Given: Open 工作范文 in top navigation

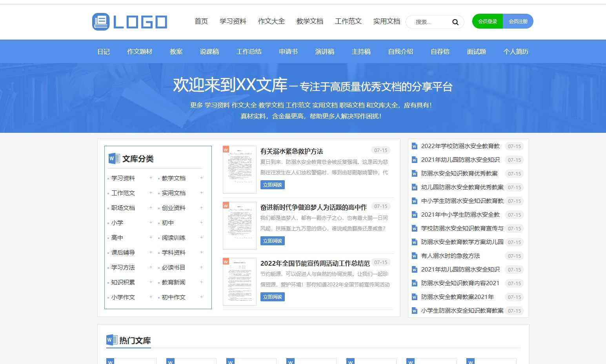Looking at the screenshot, I should tap(348, 21).
